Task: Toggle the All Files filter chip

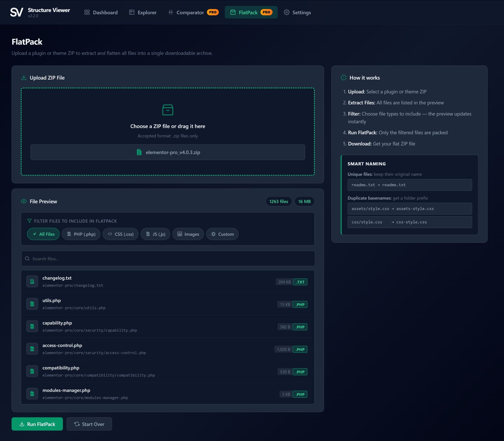Action: coord(43,234)
